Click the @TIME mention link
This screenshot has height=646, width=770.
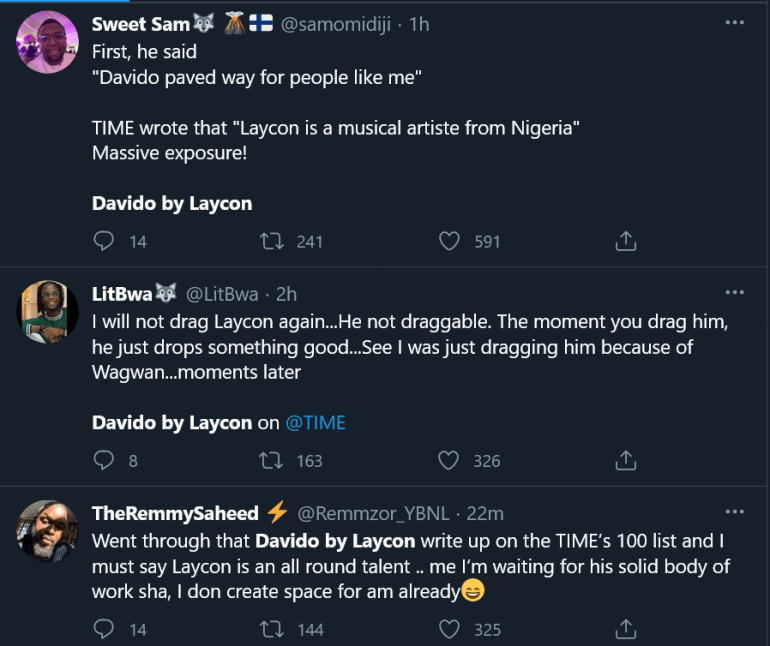click(x=315, y=422)
